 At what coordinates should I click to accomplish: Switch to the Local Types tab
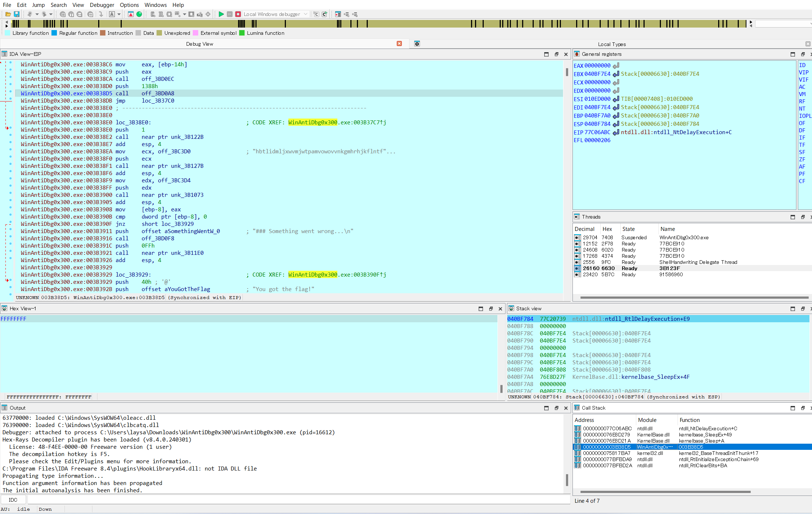click(612, 44)
